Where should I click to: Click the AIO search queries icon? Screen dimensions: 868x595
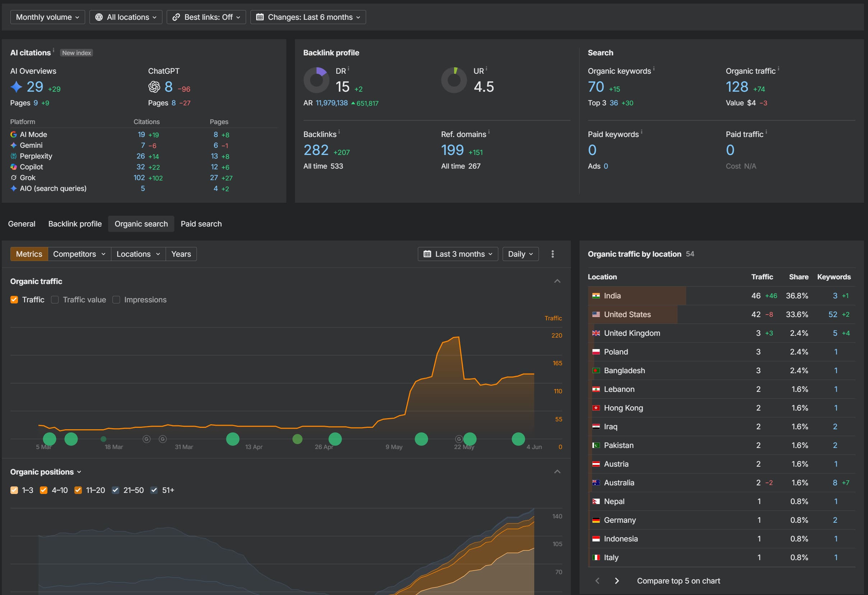pyautogui.click(x=13, y=189)
